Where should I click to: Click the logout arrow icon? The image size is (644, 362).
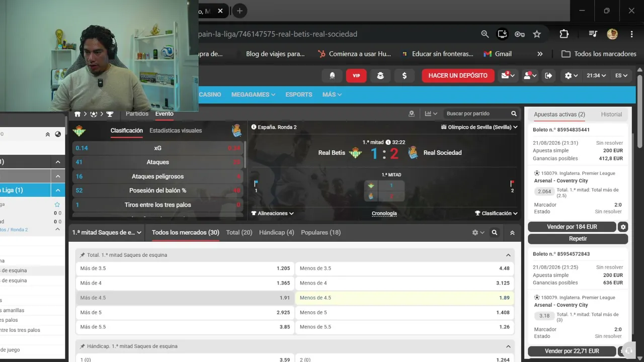548,75
